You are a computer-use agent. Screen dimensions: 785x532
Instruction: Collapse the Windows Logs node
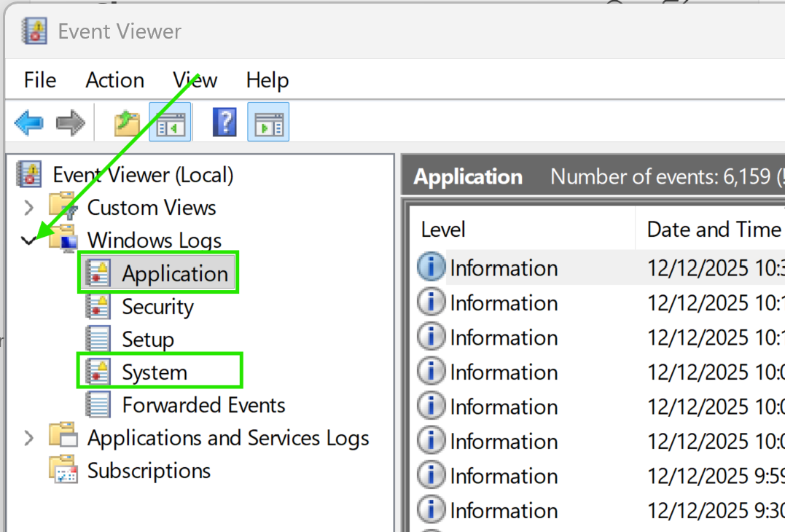(29, 240)
